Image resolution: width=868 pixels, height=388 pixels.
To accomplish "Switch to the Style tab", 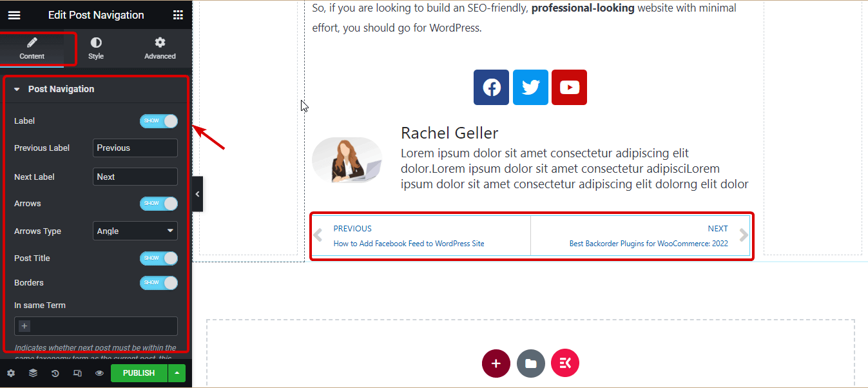I will click(x=96, y=48).
